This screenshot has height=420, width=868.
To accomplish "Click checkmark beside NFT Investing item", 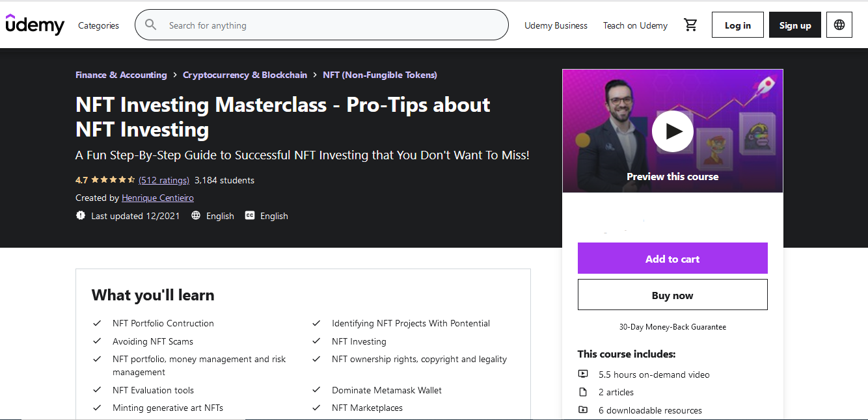I will coord(316,341).
